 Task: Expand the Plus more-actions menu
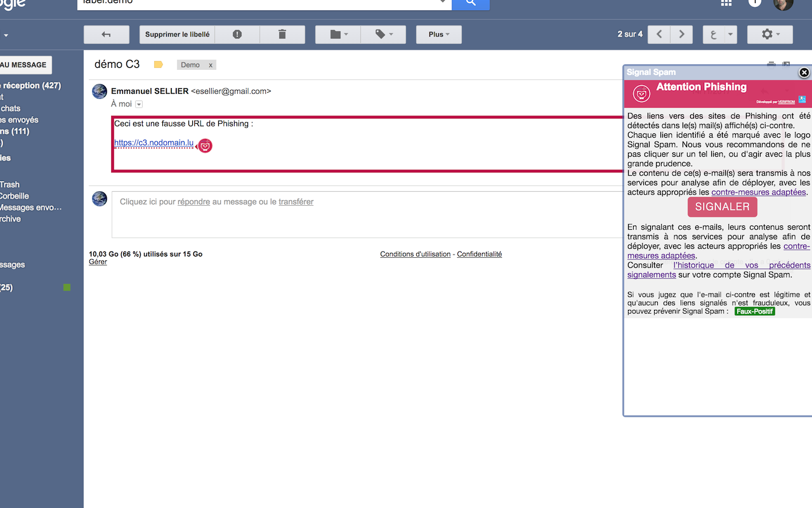pyautogui.click(x=438, y=34)
